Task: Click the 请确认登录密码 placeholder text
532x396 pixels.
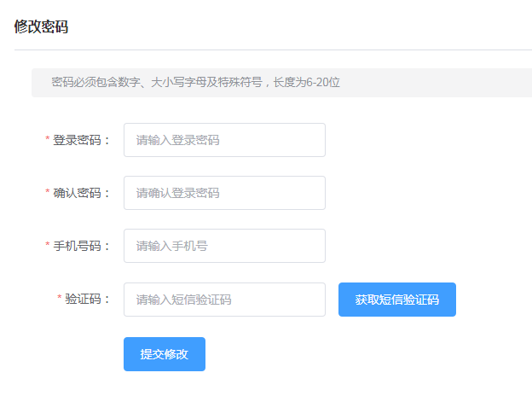Action: (x=177, y=193)
